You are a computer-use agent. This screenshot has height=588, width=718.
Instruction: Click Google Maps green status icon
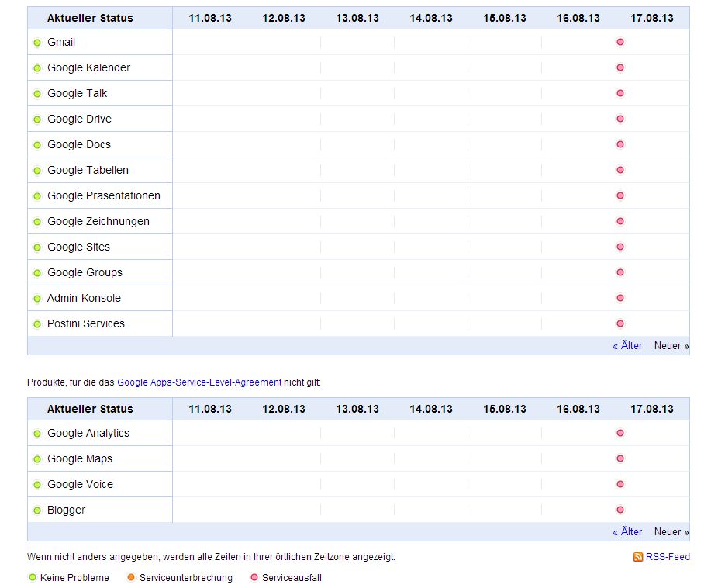click(x=37, y=460)
